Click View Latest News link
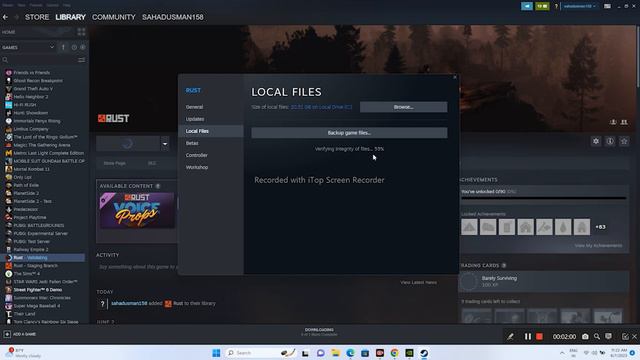This screenshot has height=360, width=640. click(x=418, y=282)
